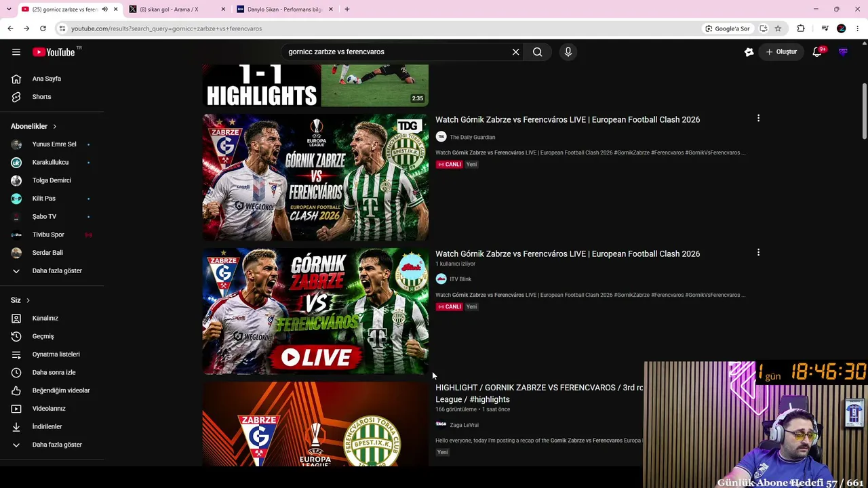Image resolution: width=868 pixels, height=488 pixels.
Task: Open ITV Blink channel link
Action: click(460, 279)
